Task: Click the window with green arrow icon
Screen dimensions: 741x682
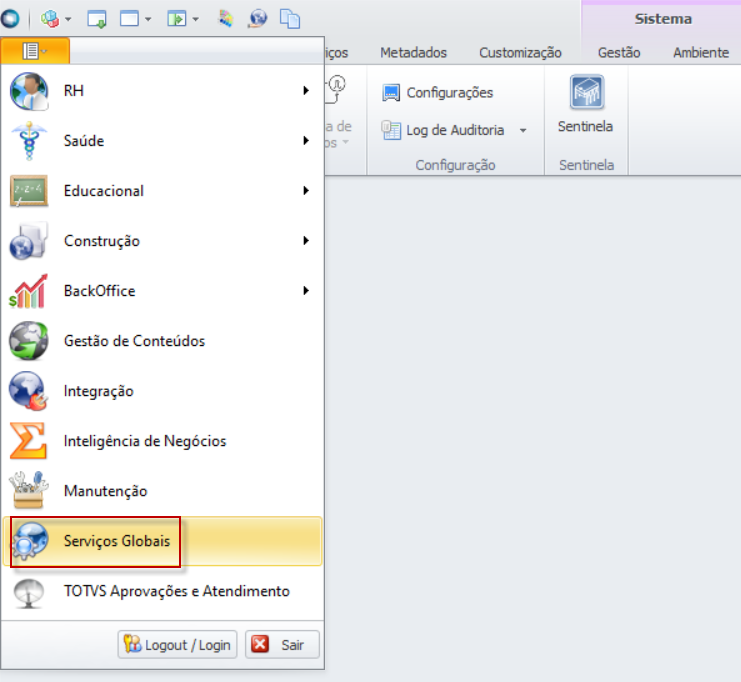Action: click(x=97, y=19)
